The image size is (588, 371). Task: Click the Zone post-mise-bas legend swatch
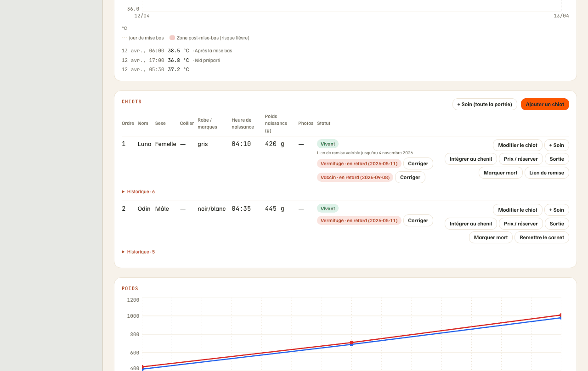click(172, 38)
